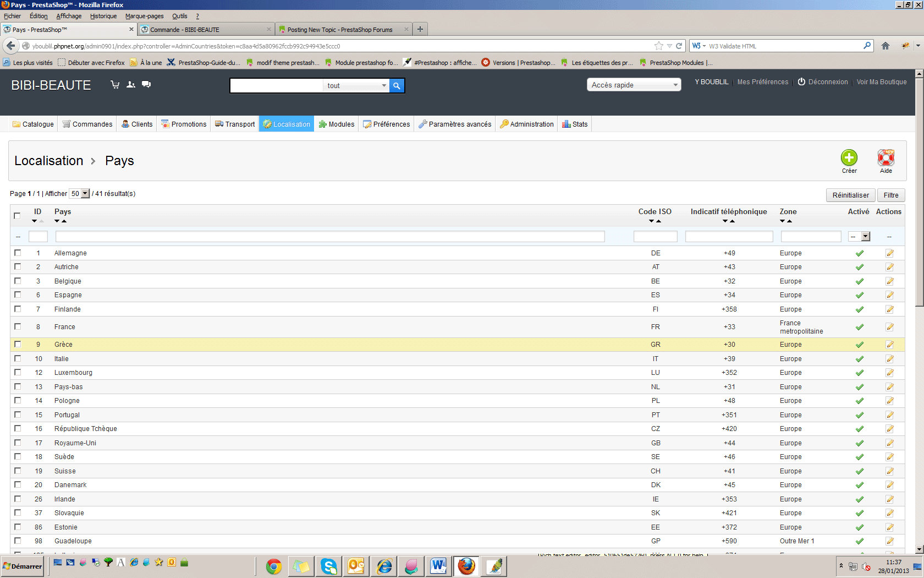This screenshot has width=924, height=578.
Task: Click the green Créer plus icon
Action: coord(849,158)
